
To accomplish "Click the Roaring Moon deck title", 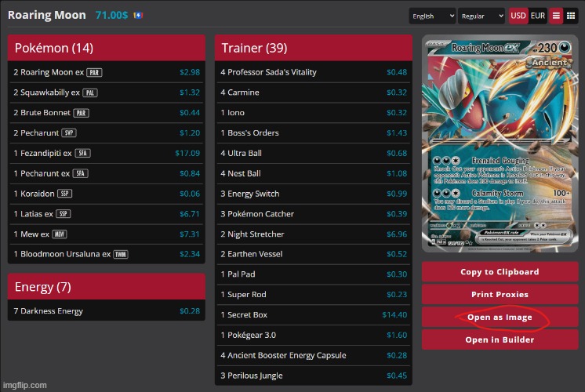I will (x=46, y=16).
